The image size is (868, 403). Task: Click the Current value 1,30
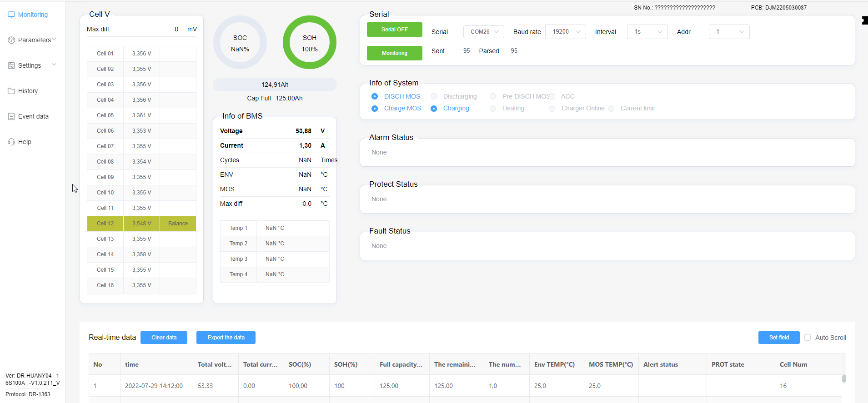click(x=305, y=145)
